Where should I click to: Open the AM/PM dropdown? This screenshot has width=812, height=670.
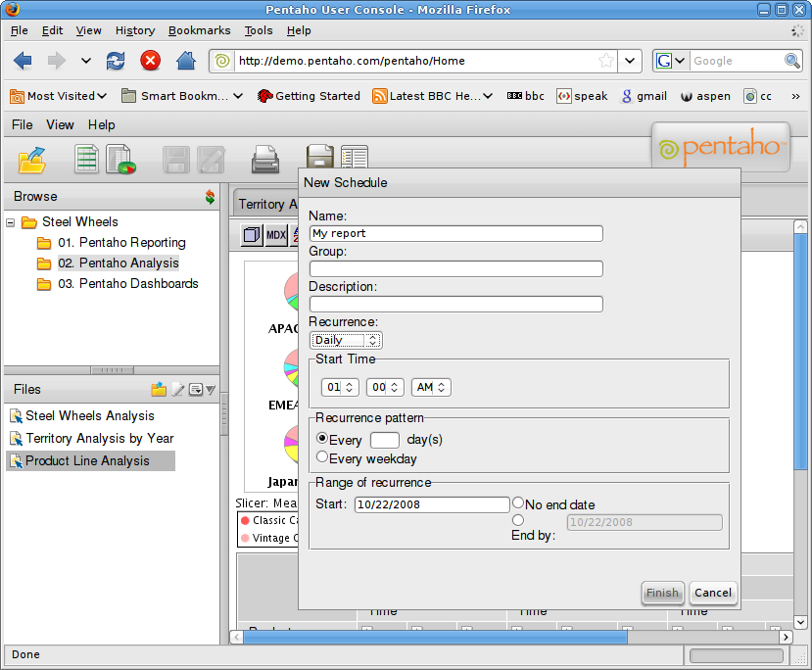click(431, 387)
